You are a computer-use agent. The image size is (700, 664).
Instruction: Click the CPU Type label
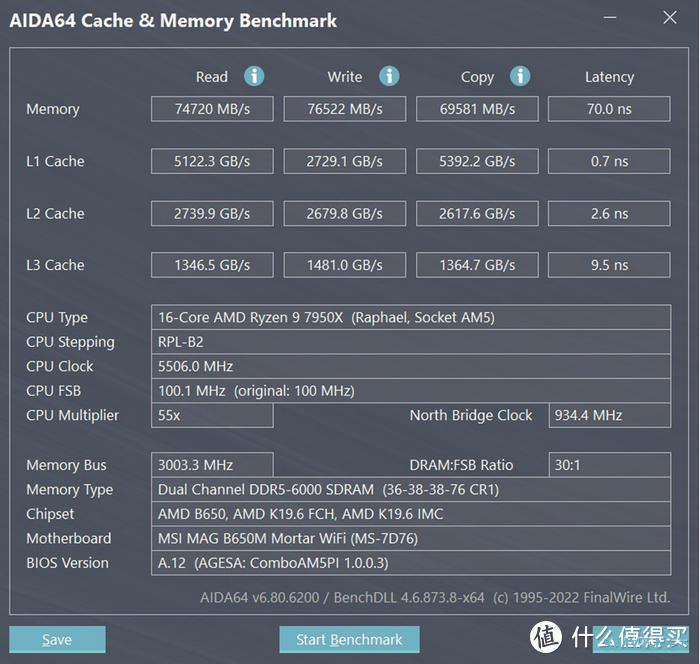coord(57,318)
